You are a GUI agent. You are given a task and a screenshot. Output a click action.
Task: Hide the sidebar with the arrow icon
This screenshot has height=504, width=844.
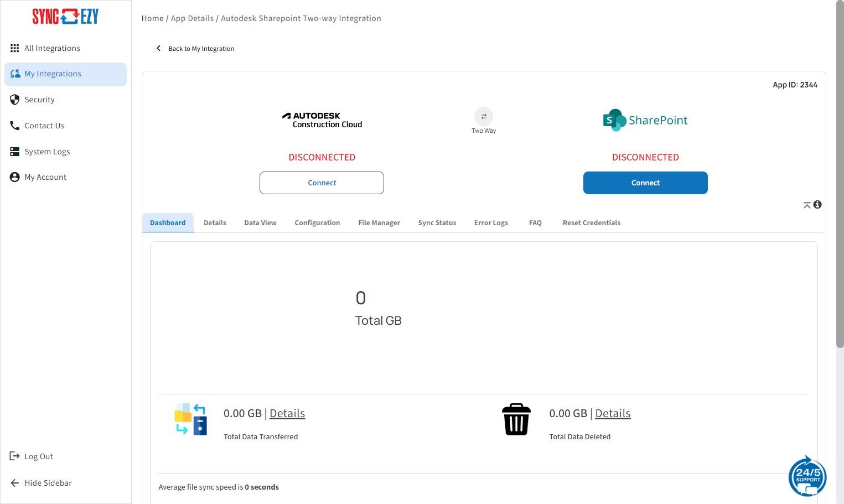15,483
